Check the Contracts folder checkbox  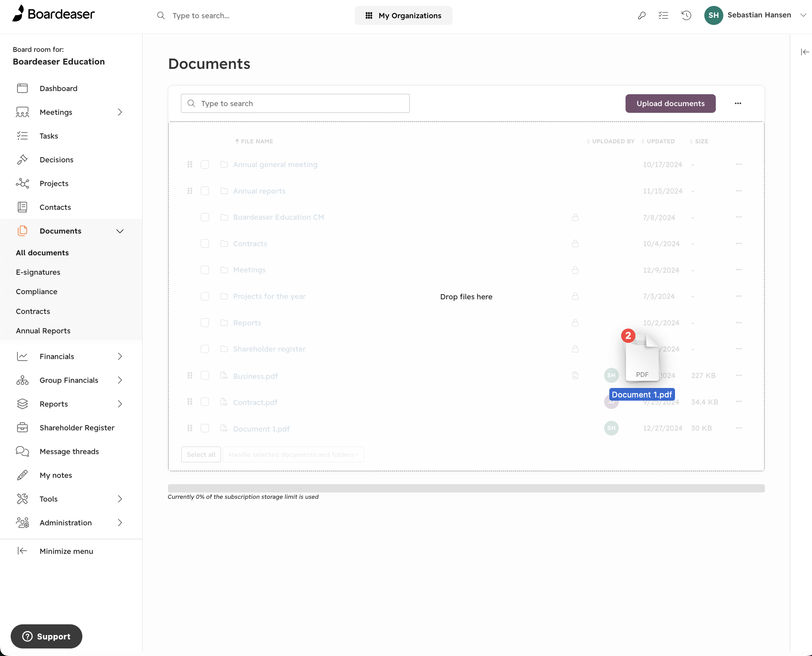205,243
